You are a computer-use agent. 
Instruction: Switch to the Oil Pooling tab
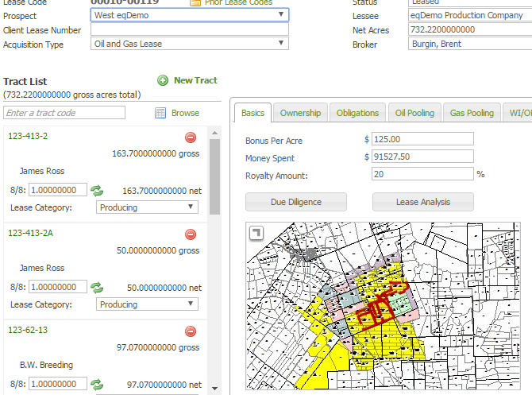414,113
